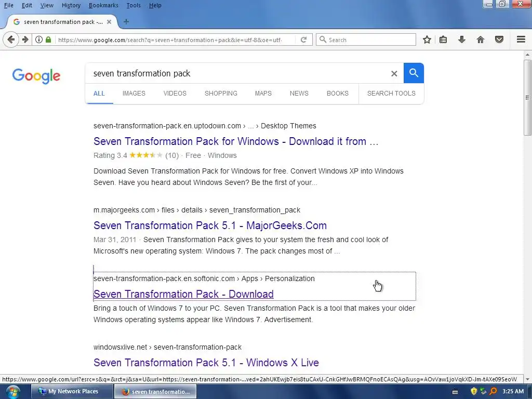This screenshot has width=532, height=399.
Task: Click the Firefox Search box
Action: 366,39
